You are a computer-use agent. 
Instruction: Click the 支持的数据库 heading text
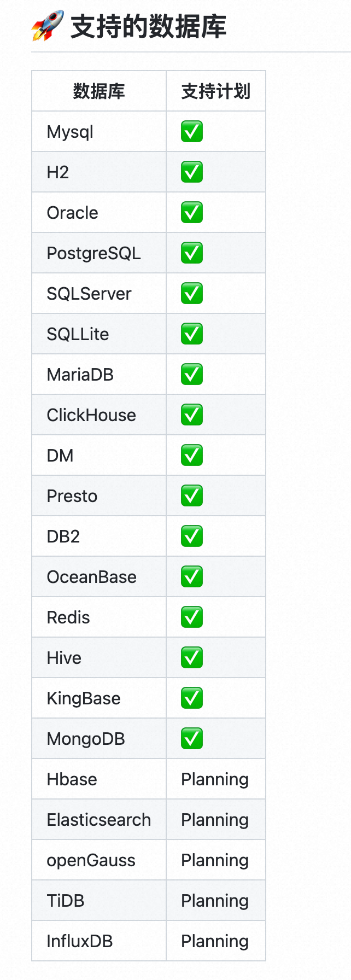(x=148, y=27)
